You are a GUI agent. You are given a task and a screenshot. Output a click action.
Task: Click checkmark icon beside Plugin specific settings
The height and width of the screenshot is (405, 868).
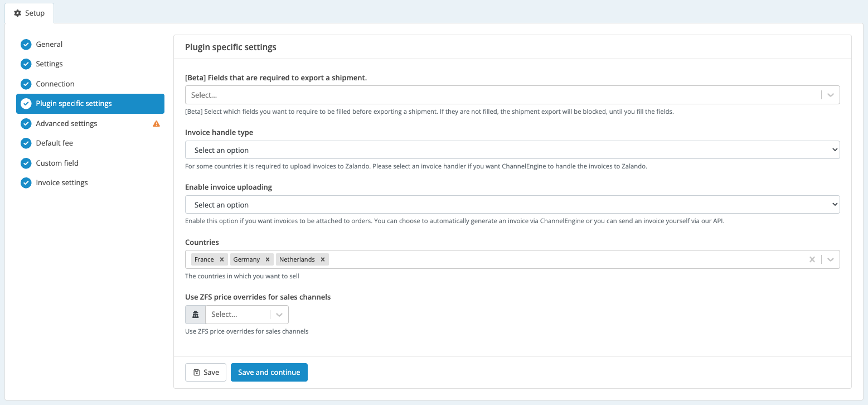point(26,104)
